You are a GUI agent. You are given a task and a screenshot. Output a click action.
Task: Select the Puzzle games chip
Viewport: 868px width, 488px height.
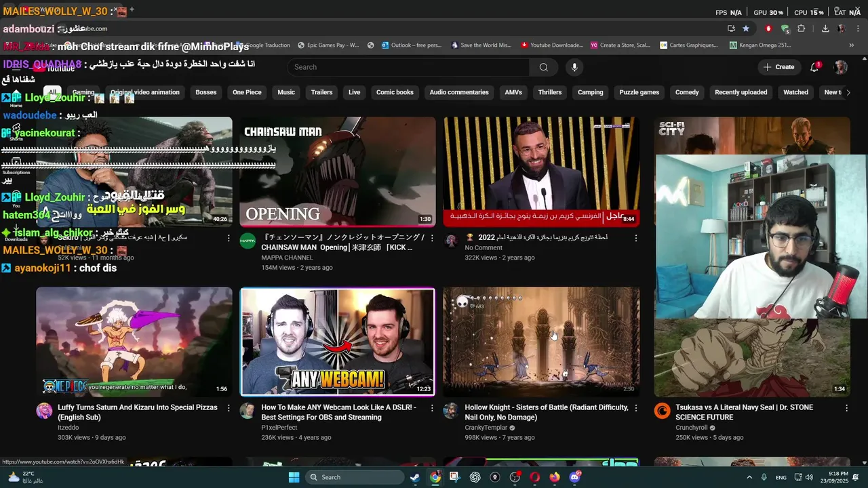point(639,92)
